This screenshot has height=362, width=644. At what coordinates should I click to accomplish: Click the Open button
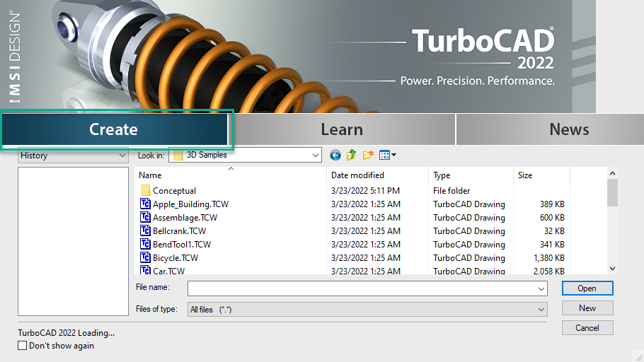tap(587, 288)
